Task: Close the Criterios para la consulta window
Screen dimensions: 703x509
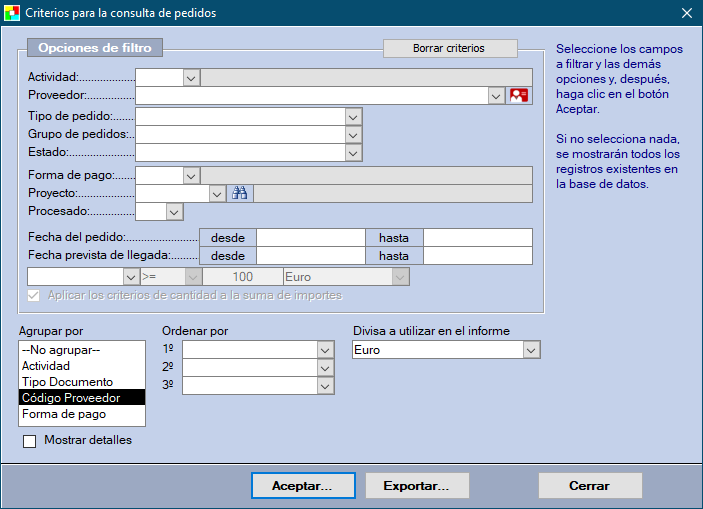Action: pyautogui.click(x=686, y=13)
